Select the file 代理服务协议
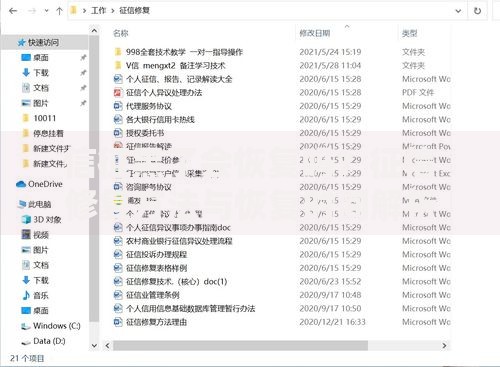This screenshot has width=500, height=367. [x=149, y=106]
